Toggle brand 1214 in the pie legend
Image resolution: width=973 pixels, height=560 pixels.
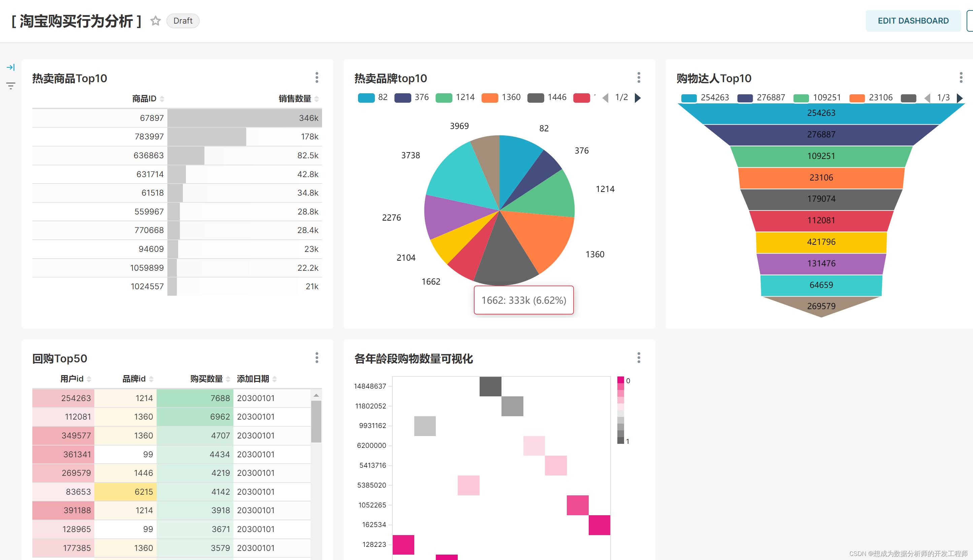(455, 98)
